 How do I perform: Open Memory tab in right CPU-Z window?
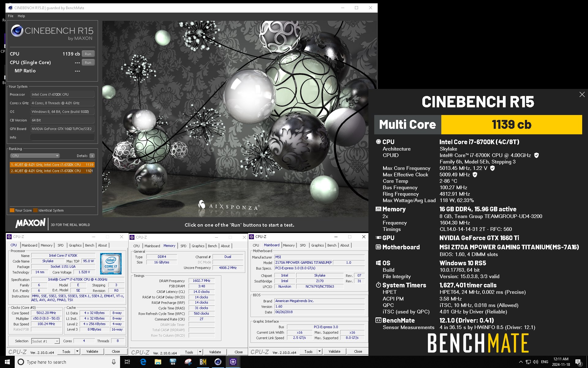point(289,245)
